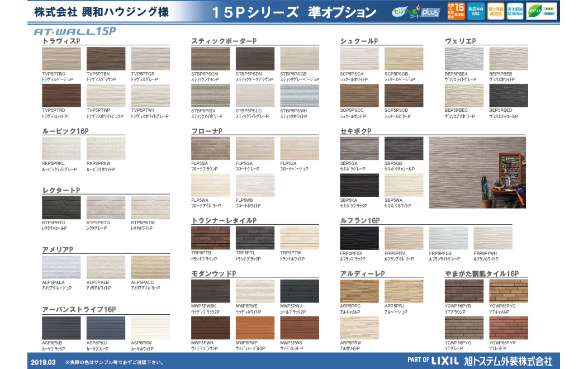Click the FLP5JA フローナベージュP label text
Screen dimensions: 588x369
pos(295,166)
